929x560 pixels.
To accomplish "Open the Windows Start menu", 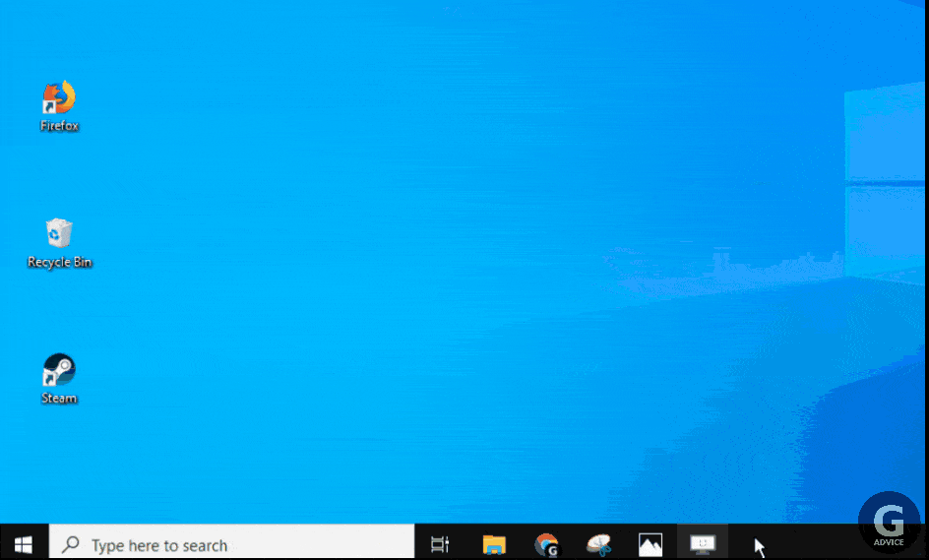I will pyautogui.click(x=24, y=544).
